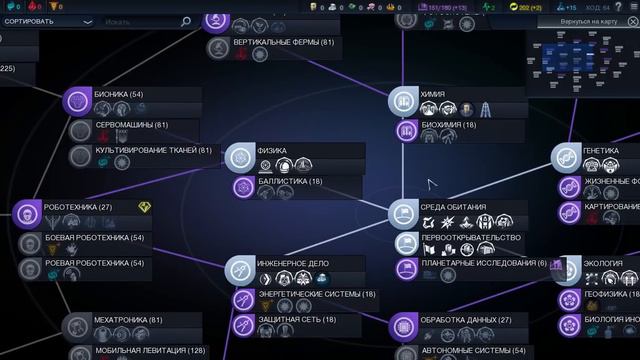Viewport: 640px width, 360px height.
Task: Click the ladder building icon in Химия row
Action: 485,110
